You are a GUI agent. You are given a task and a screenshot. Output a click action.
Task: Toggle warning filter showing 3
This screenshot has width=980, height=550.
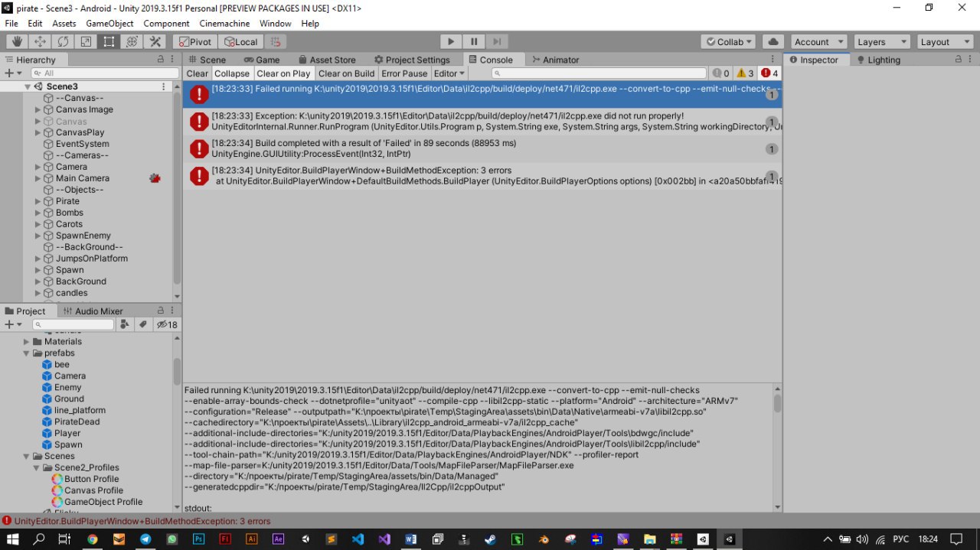tap(745, 73)
